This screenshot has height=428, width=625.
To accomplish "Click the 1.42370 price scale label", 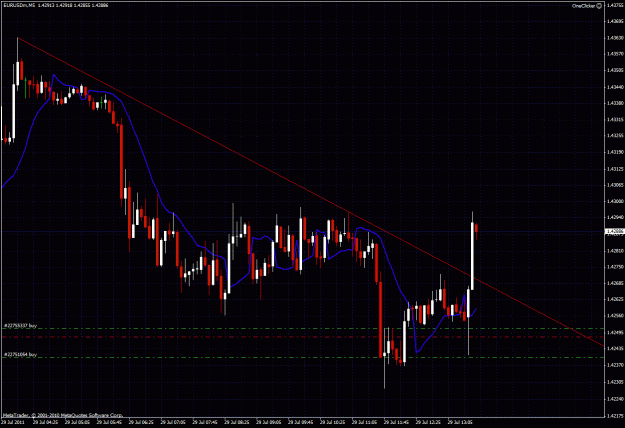I will [615, 365].
